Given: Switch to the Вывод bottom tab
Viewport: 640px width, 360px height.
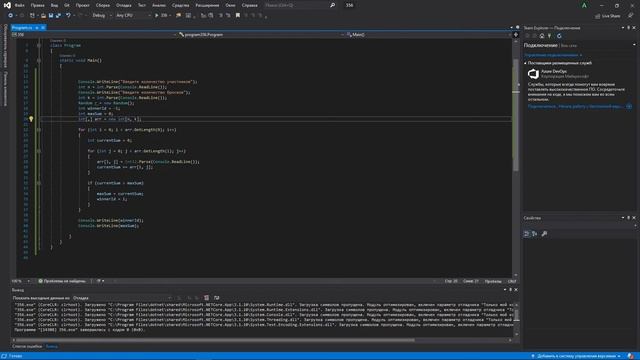Looking at the screenshot, I should pyautogui.click(x=52, y=347).
